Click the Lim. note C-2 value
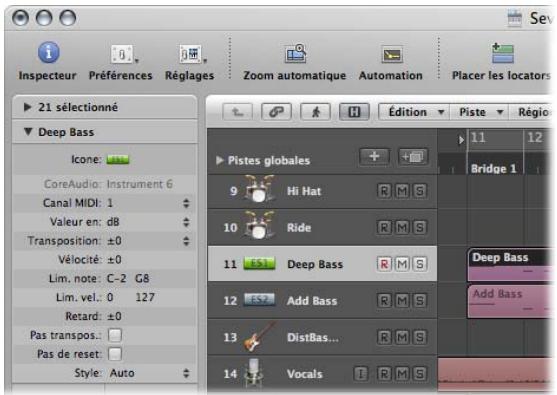Screen dimensions: 557x395 (x=117, y=278)
